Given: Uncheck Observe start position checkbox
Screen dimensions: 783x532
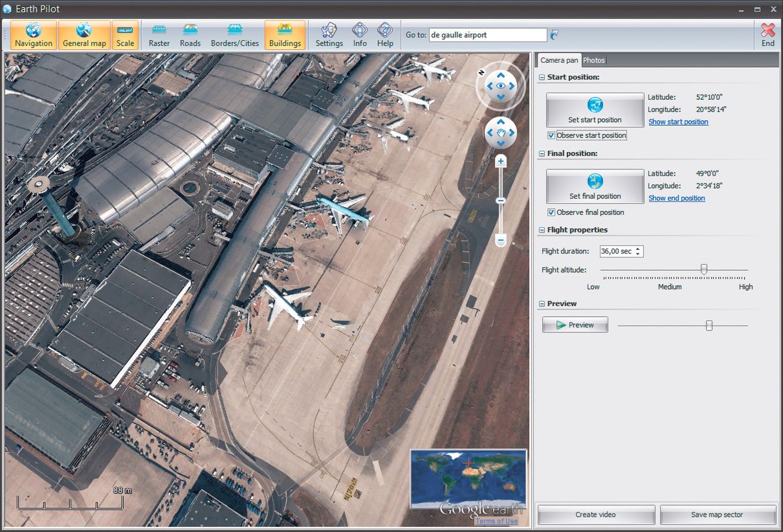Looking at the screenshot, I should click(x=551, y=135).
